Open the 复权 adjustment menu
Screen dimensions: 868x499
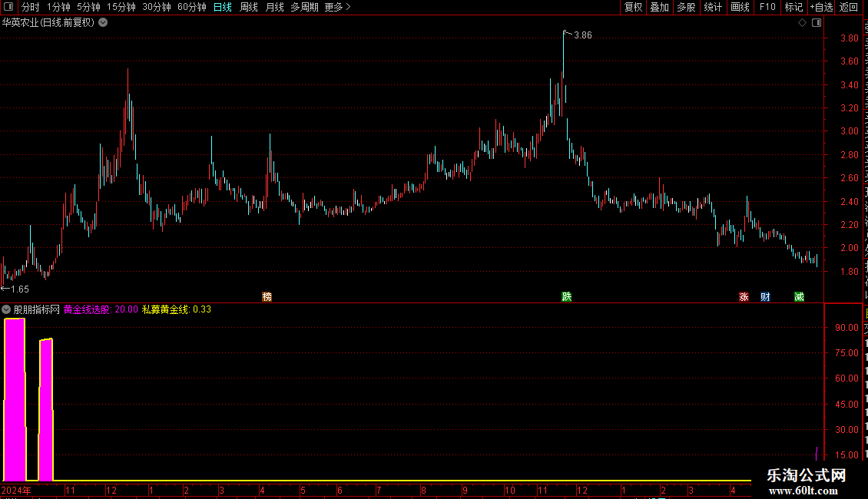coord(633,7)
